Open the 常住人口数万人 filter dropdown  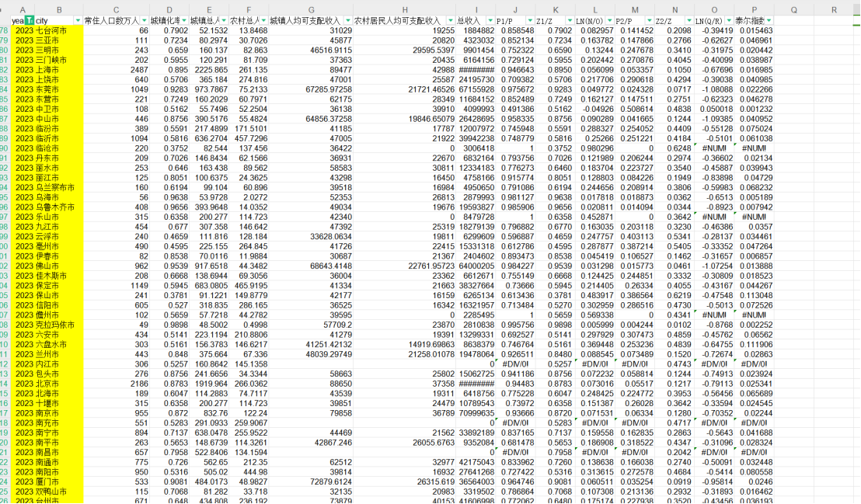pos(145,21)
